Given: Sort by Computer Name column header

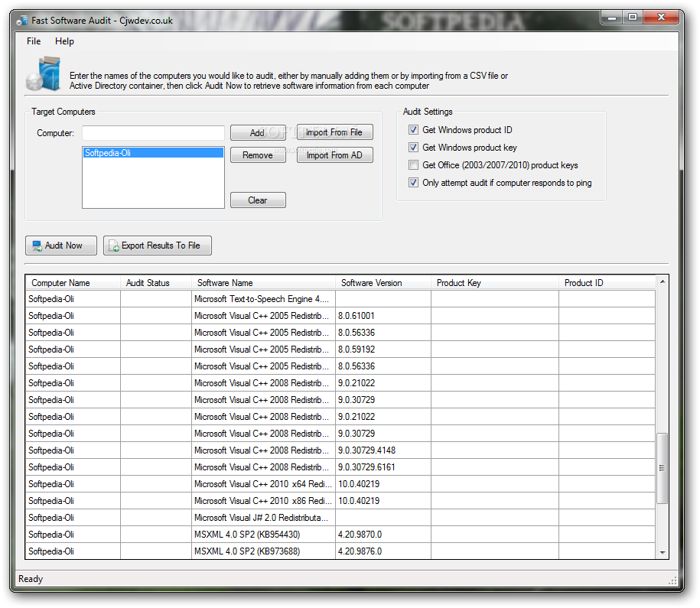Looking at the screenshot, I should (73, 283).
